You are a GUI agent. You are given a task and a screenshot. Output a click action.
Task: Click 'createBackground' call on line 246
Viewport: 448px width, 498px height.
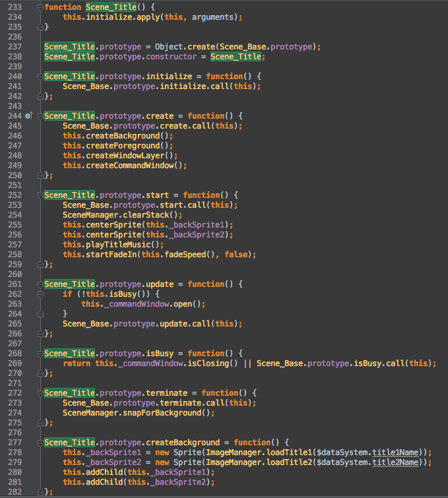123,136
